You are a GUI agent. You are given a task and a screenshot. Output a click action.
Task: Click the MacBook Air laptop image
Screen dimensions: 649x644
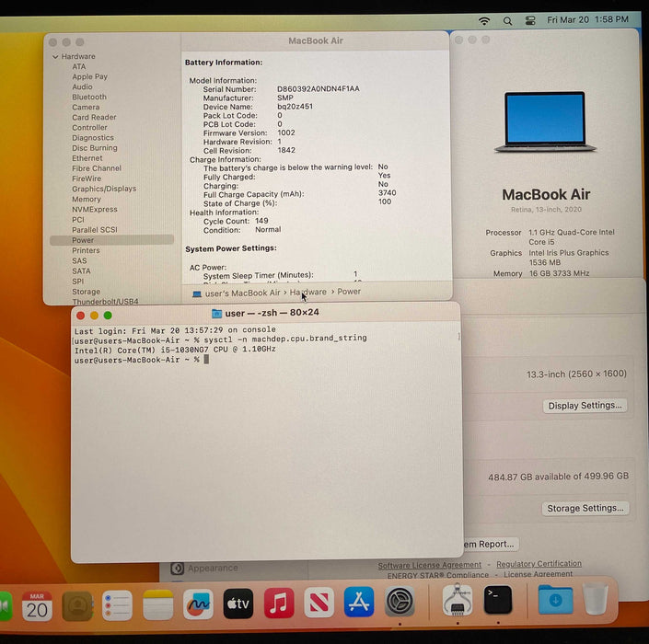pos(545,122)
